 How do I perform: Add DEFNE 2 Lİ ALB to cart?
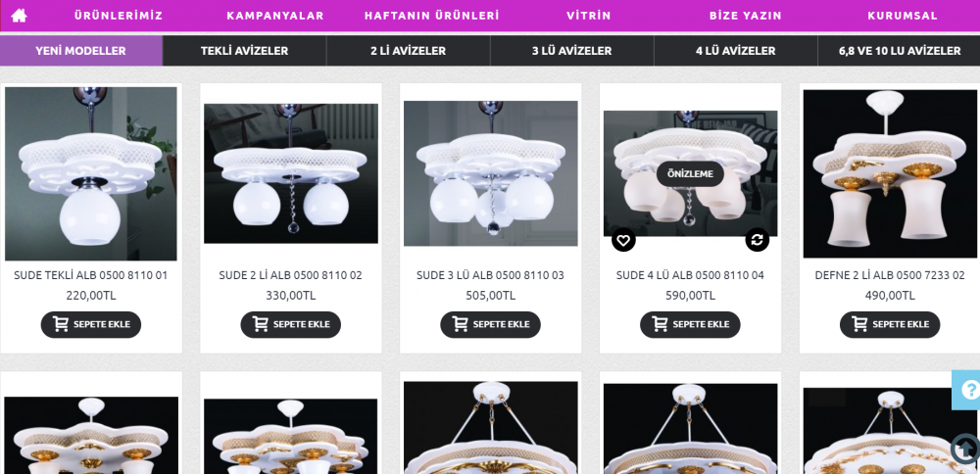pyautogui.click(x=890, y=325)
